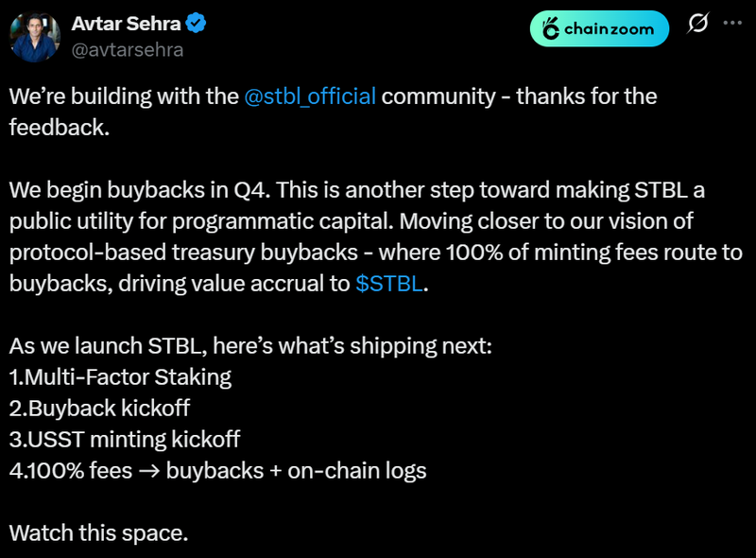The width and height of the screenshot is (756, 558).
Task: Click the '1.Multi-Factor Staking' list line
Action: [121, 377]
